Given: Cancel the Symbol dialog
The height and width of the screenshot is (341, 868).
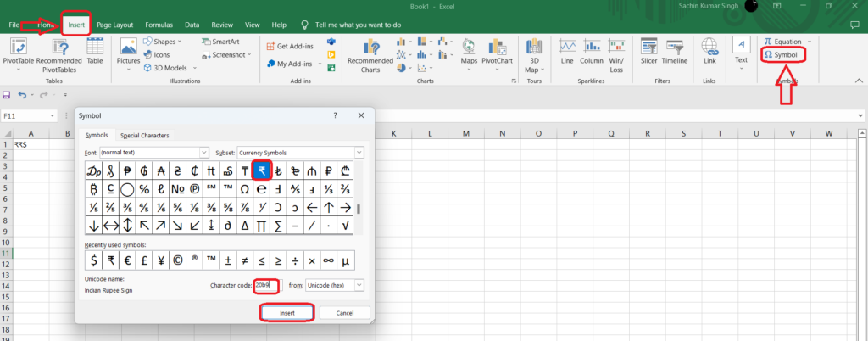Looking at the screenshot, I should click(x=345, y=313).
